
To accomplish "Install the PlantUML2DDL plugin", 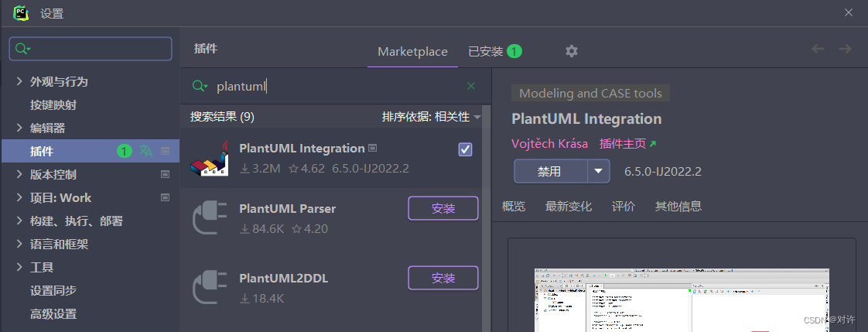I will coord(443,278).
